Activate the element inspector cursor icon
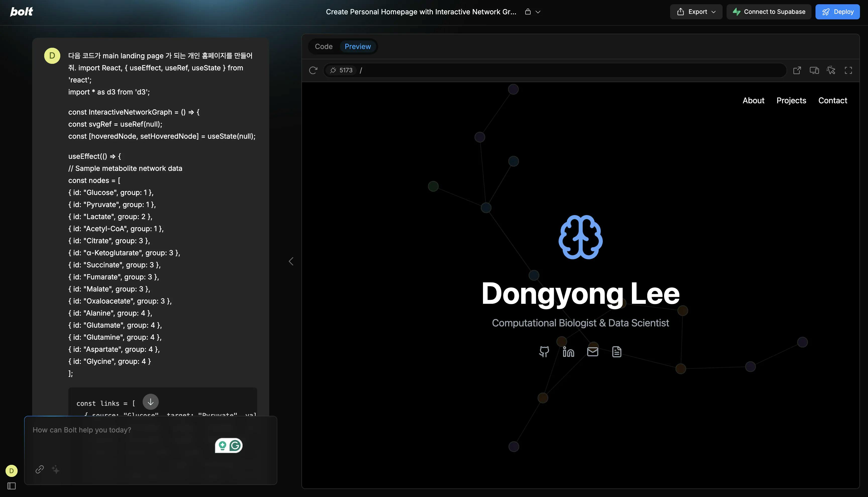The height and width of the screenshot is (497, 868). pos(831,70)
